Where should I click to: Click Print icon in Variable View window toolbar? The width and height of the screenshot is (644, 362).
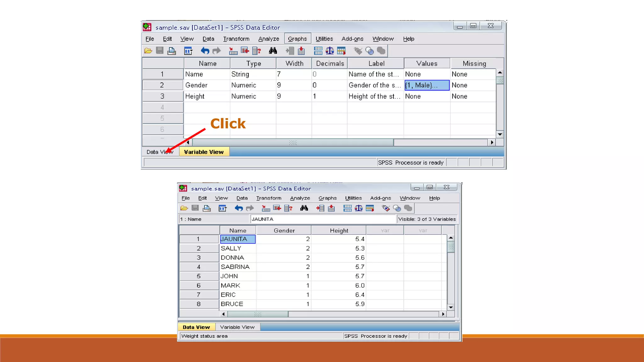tap(172, 51)
